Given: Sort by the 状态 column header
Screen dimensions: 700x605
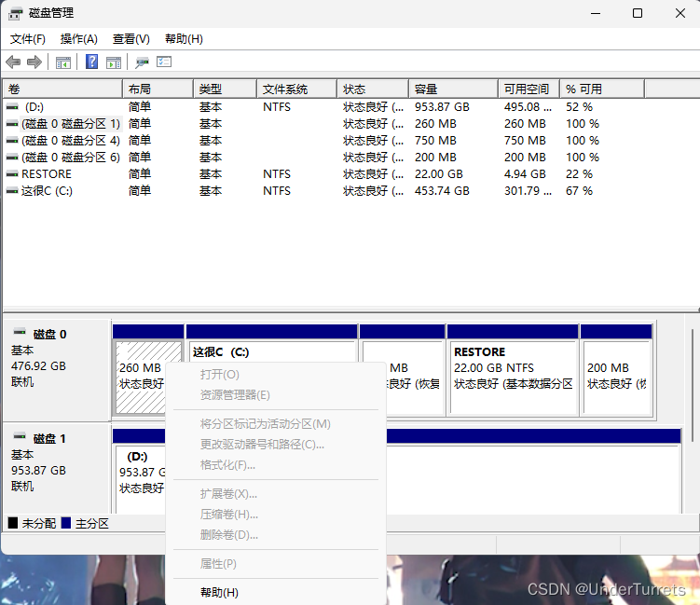Looking at the screenshot, I should coord(373,89).
